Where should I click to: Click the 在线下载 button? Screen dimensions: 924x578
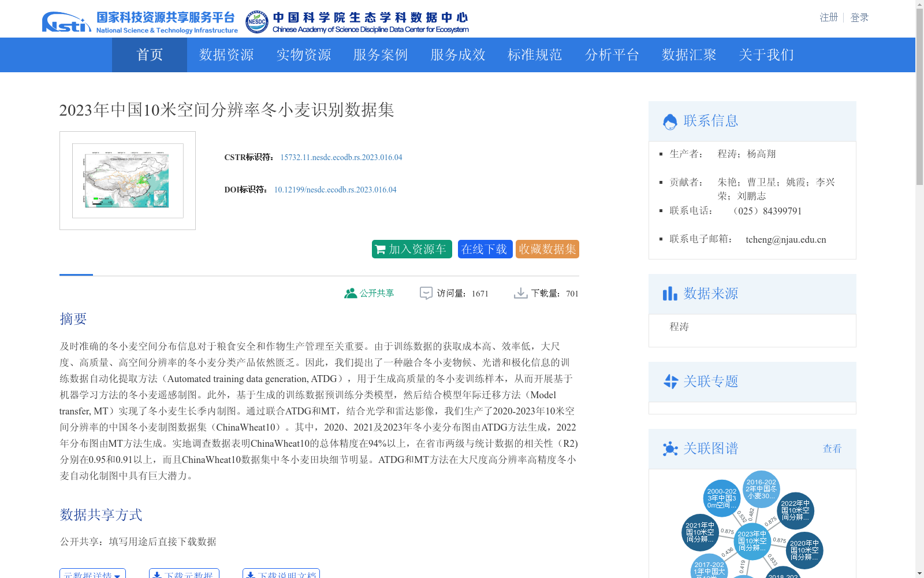point(485,249)
